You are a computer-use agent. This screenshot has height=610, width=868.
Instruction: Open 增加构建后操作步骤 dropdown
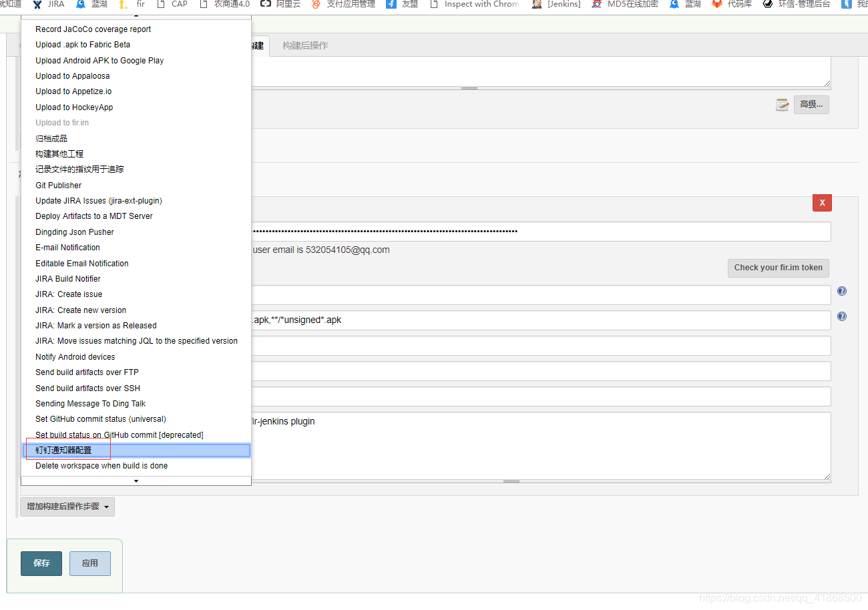click(67, 507)
